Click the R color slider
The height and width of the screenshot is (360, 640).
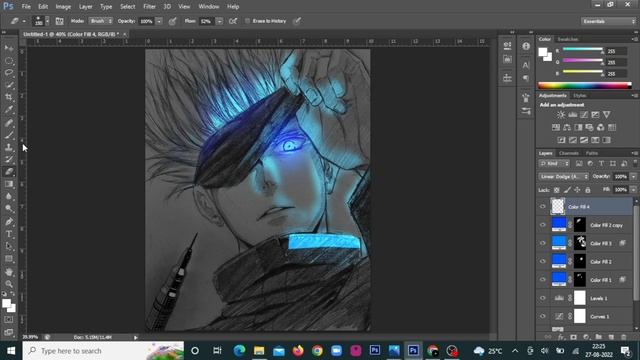582,50
